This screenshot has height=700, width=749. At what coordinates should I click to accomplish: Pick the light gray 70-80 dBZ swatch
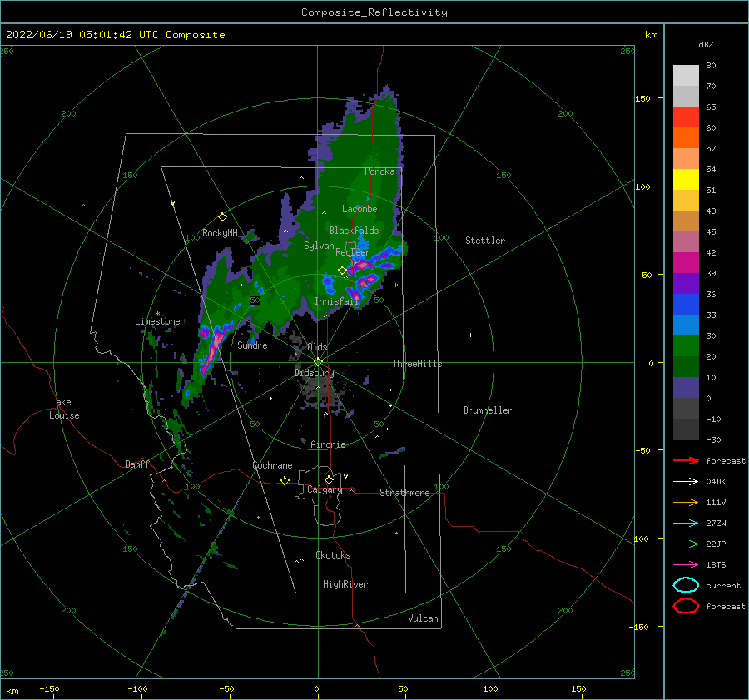click(x=686, y=76)
